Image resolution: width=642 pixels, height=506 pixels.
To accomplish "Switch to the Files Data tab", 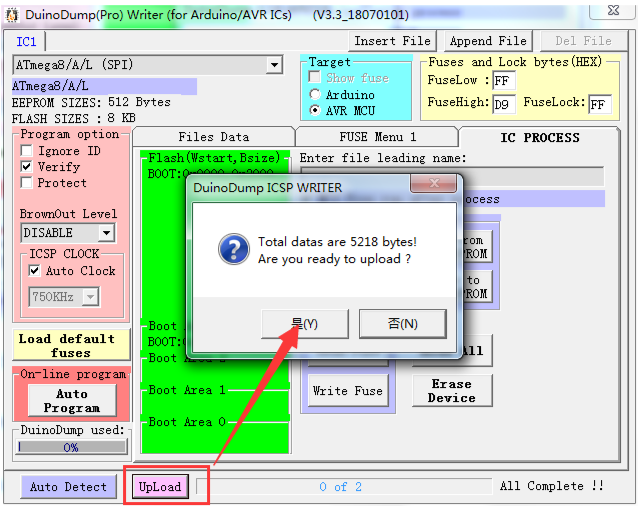I will [x=213, y=137].
